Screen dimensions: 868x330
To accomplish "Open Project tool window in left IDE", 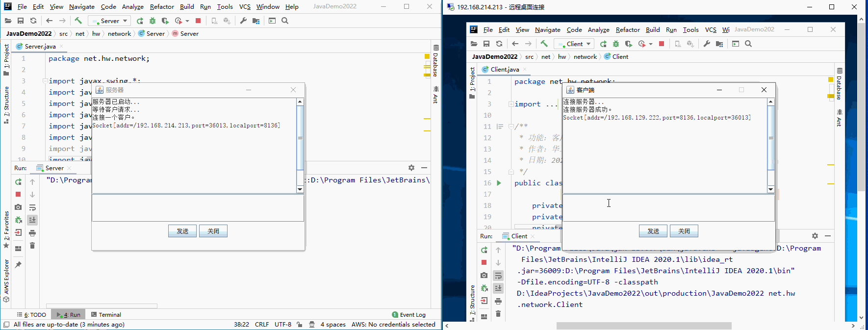I will click(x=6, y=59).
